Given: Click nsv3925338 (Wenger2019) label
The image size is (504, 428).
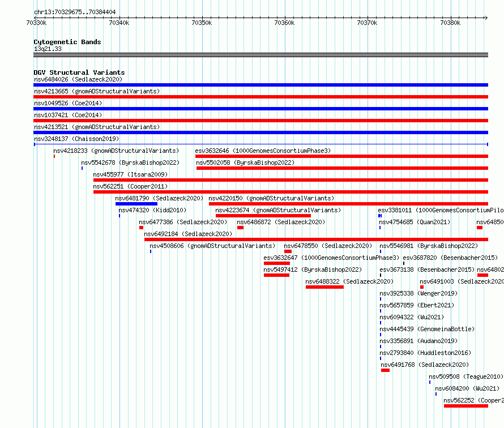Looking at the screenshot, I should (418, 293).
